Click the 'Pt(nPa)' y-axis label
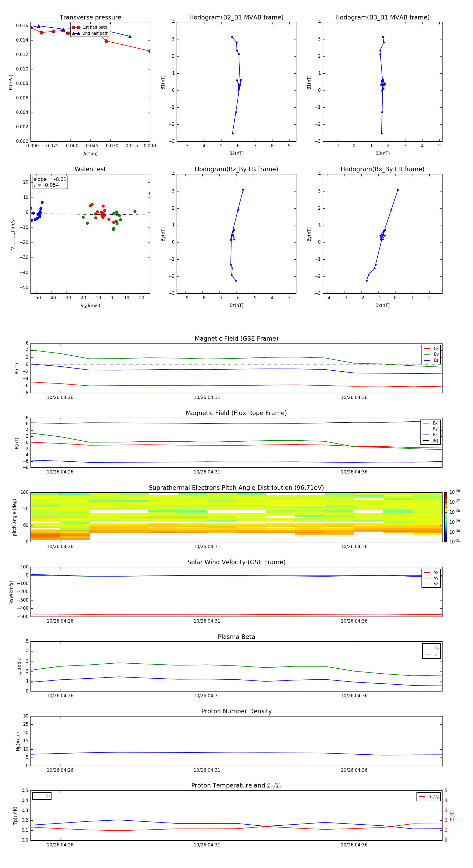Viewport: 473px width, 868px height. tap(11, 82)
